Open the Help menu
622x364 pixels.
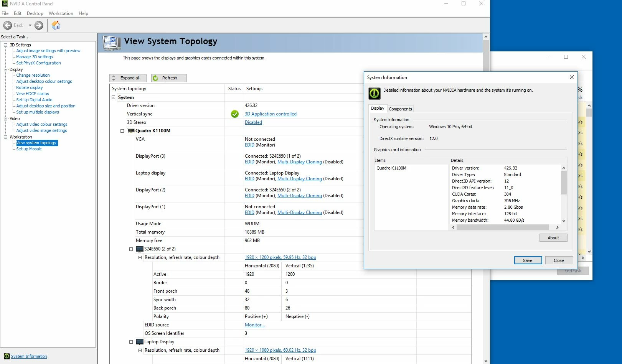tap(83, 13)
